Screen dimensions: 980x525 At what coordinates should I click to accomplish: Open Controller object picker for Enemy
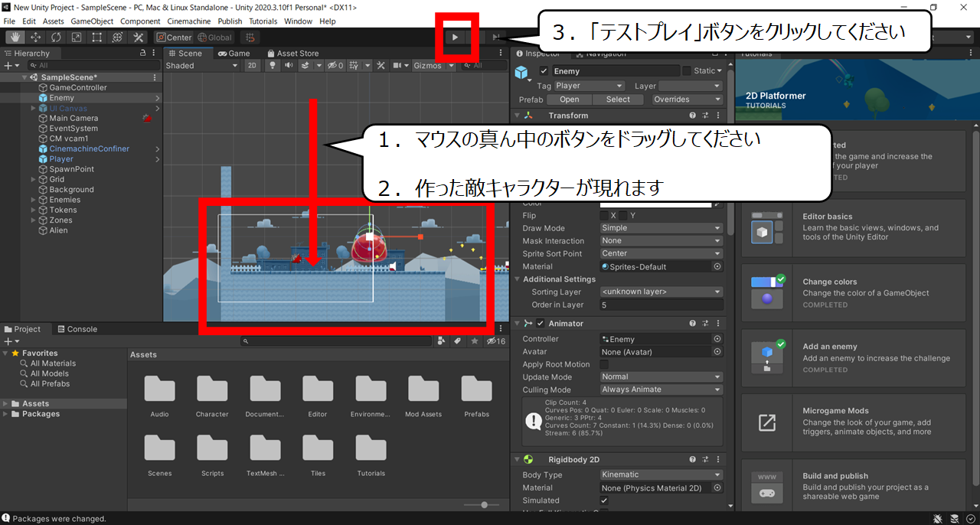pos(717,339)
